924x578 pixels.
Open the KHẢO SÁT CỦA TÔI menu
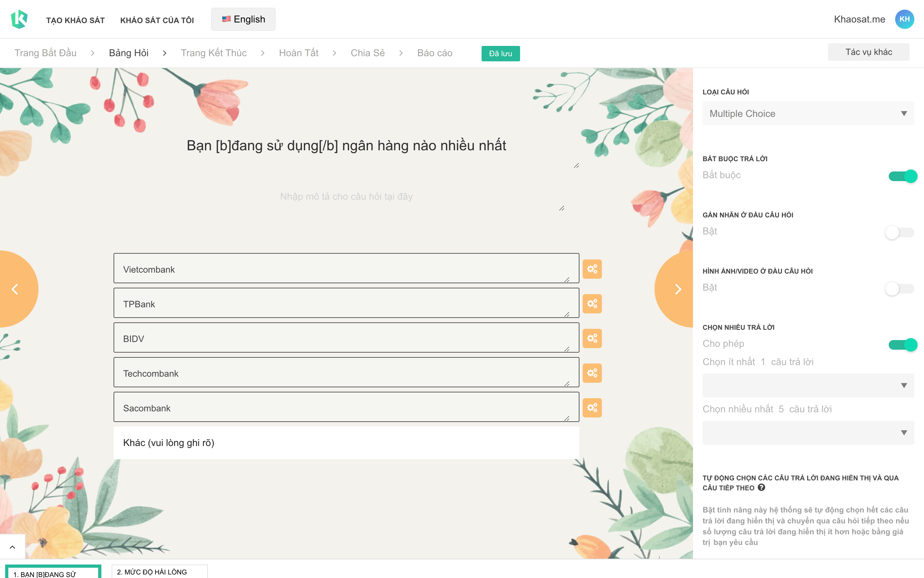click(157, 20)
